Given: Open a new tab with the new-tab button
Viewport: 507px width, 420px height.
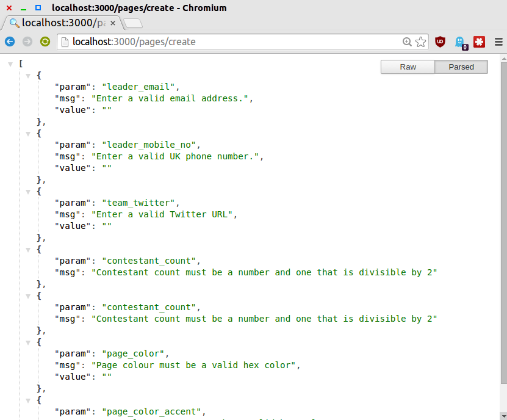Looking at the screenshot, I should pyautogui.click(x=133, y=23).
